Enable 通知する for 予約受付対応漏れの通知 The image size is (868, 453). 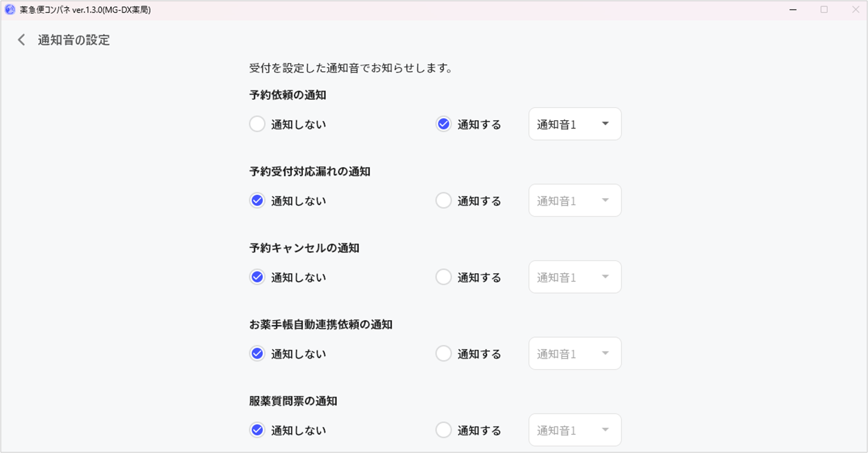click(443, 200)
